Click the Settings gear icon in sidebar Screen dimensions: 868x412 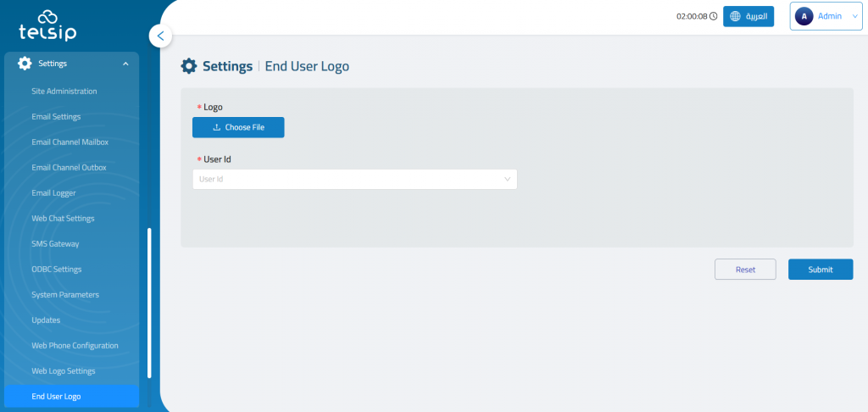pos(25,63)
